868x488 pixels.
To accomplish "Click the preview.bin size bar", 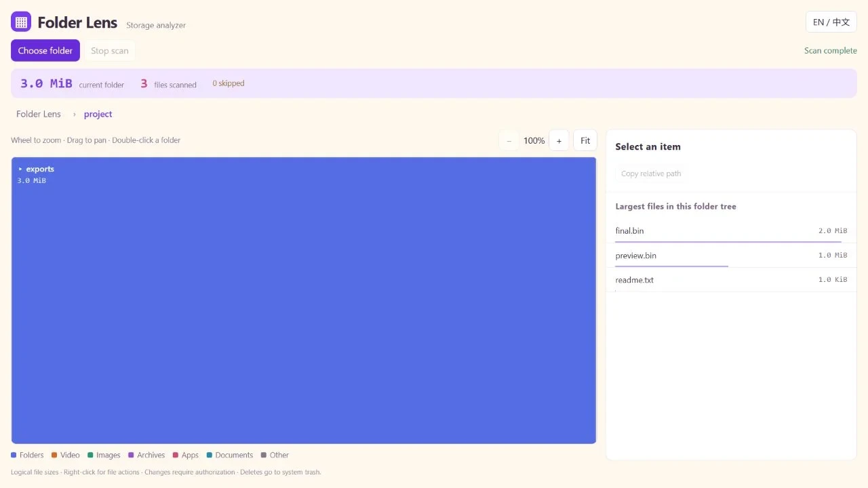I will (671, 266).
